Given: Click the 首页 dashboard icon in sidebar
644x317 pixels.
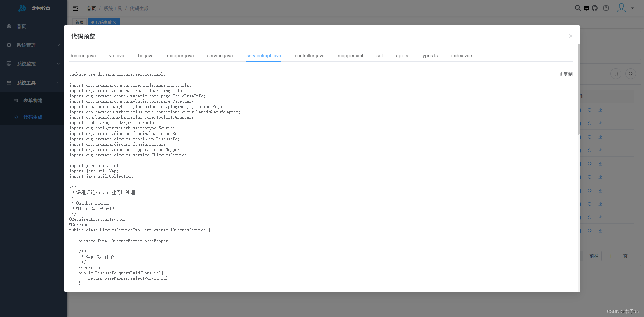Looking at the screenshot, I should pyautogui.click(x=9, y=26).
